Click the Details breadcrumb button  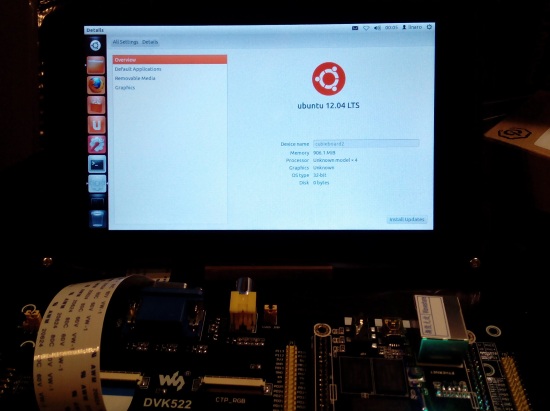tap(150, 42)
